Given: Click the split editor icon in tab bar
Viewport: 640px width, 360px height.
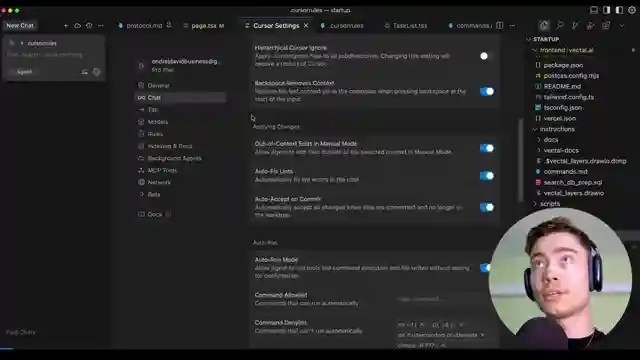Looking at the screenshot, I should [x=499, y=25].
